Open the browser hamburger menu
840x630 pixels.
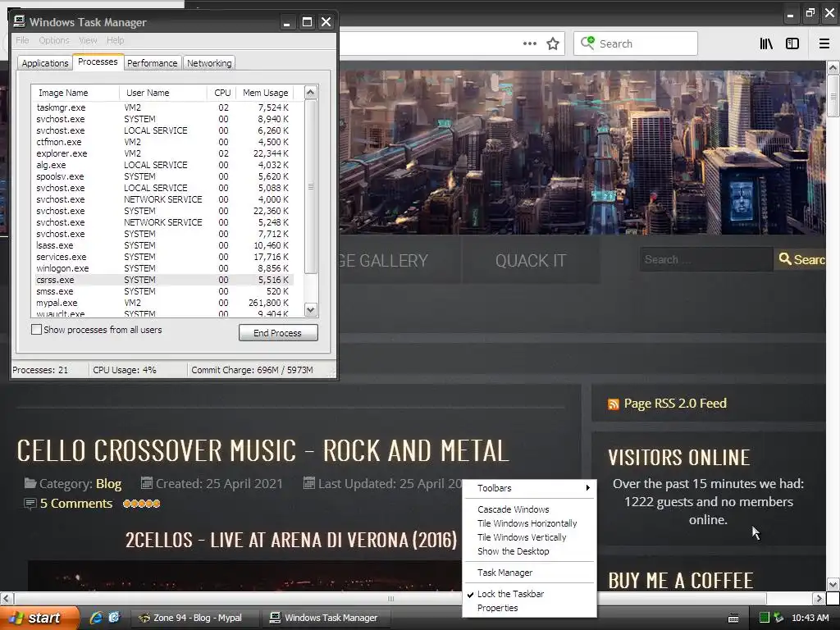(824, 44)
